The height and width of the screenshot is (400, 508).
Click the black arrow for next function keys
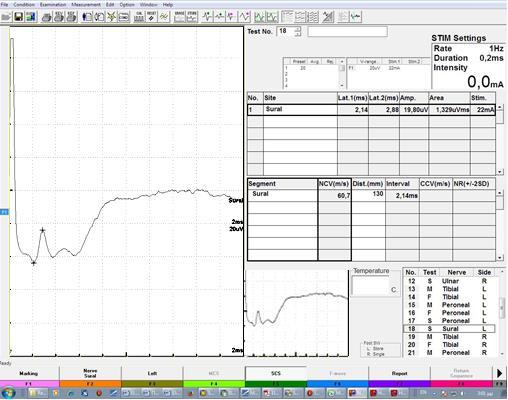coord(500,374)
